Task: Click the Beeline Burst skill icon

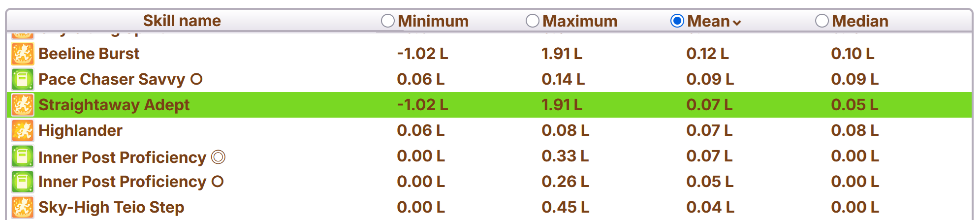Action: pos(23,54)
